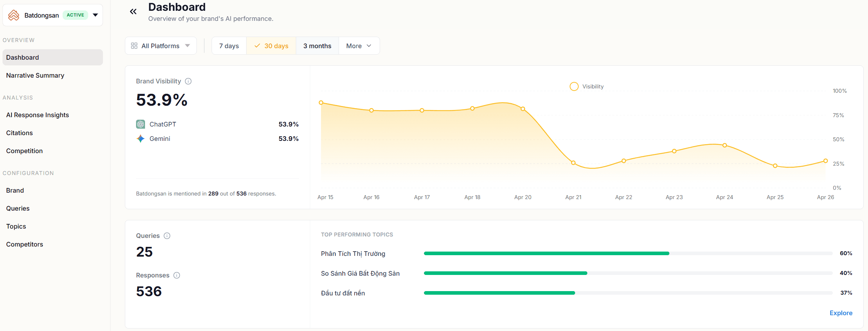Screen dimensions: 868x331
Task: Click the TOP PERFORMING TOPICS heading
Action: 357,235
